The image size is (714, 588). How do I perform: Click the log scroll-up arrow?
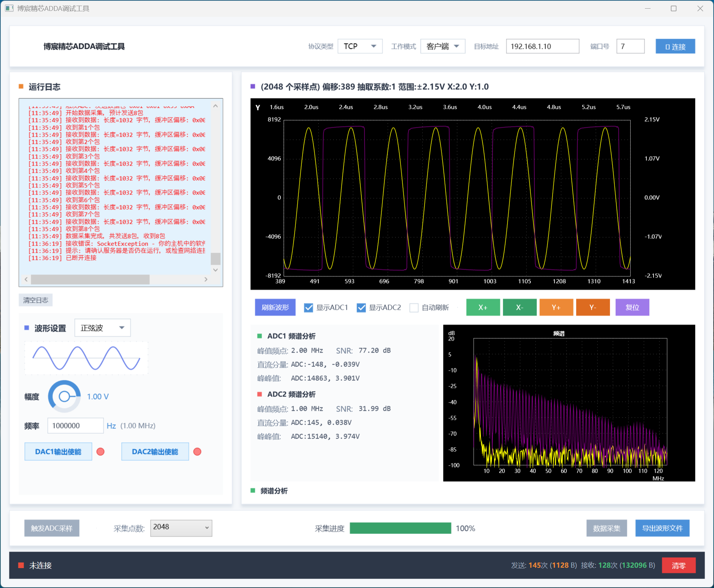coord(215,106)
